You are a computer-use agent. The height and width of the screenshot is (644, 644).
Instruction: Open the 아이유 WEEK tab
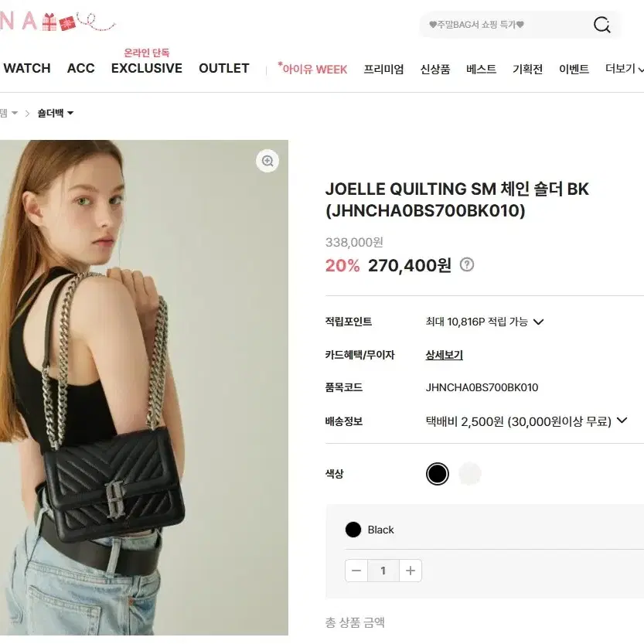[312, 69]
